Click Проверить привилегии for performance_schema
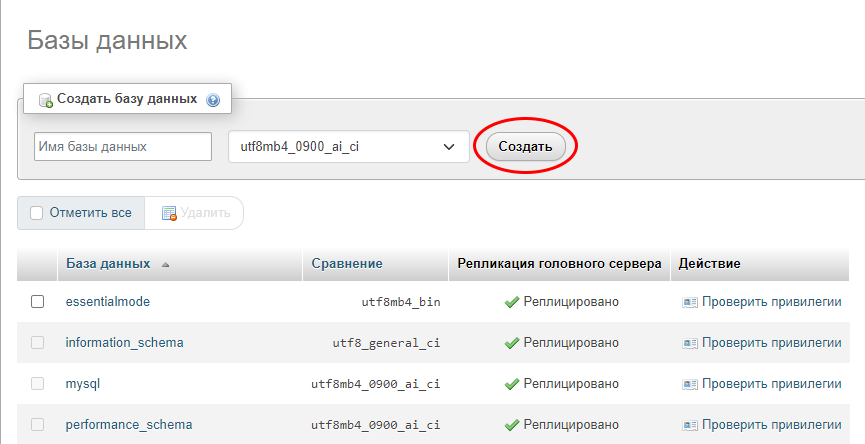Screen dimensions: 865x444 (771, 425)
